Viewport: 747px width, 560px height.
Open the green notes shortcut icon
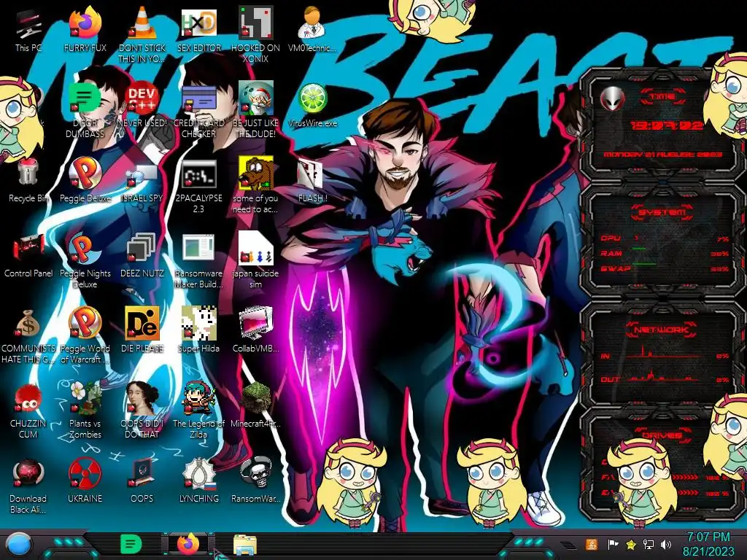pos(85,98)
